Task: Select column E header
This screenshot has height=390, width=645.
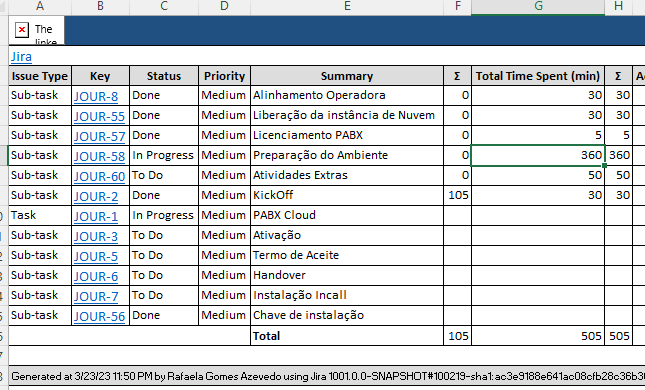Action: (347, 6)
